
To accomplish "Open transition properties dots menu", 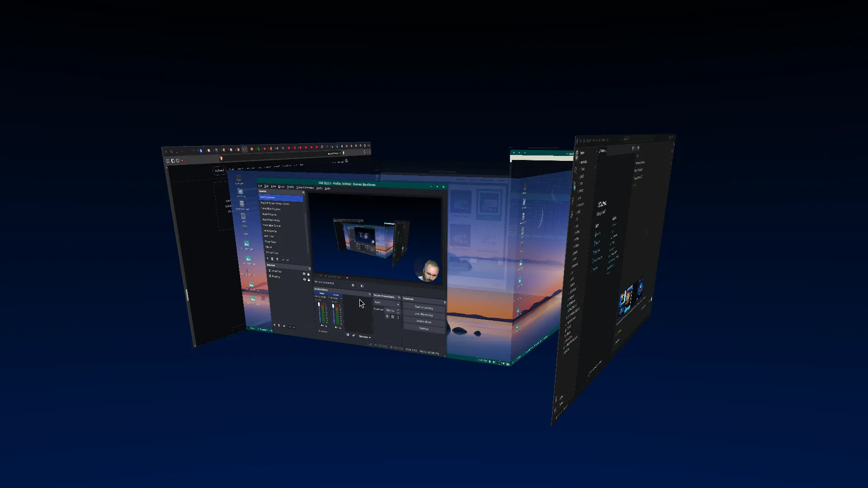I will pos(398,317).
